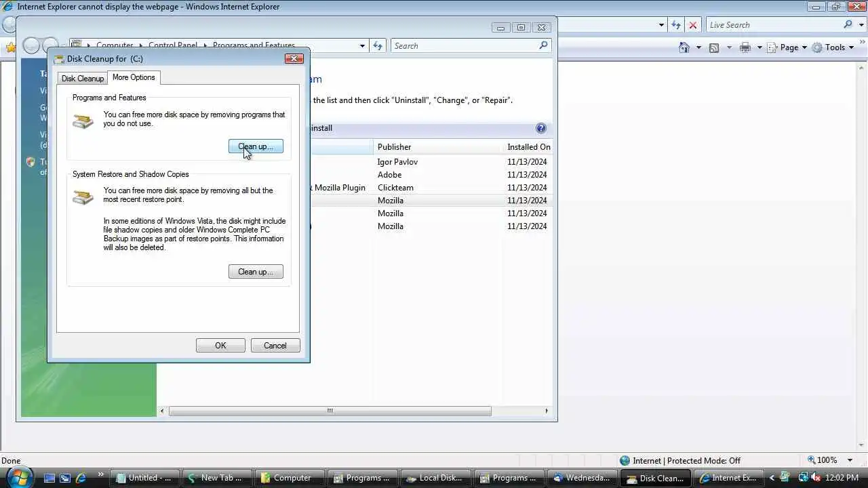Click Internet Protected Mode status indicator
This screenshot has width=868, height=488.
(680, 461)
